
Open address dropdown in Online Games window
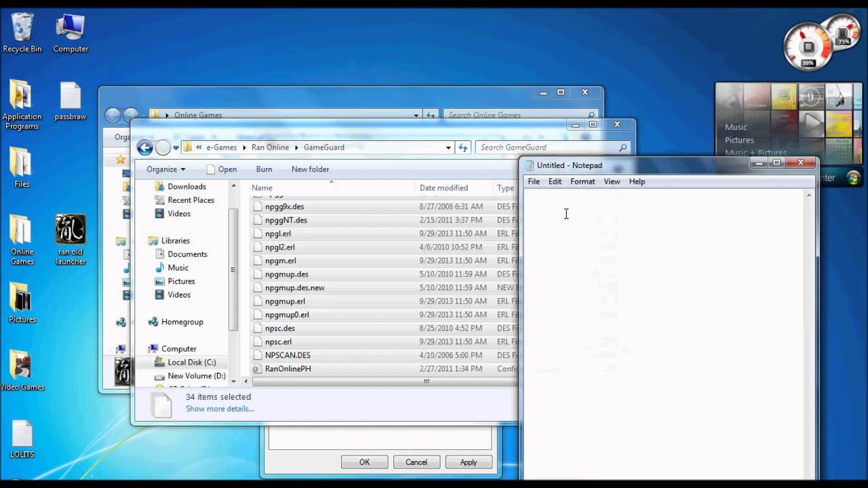pos(416,115)
